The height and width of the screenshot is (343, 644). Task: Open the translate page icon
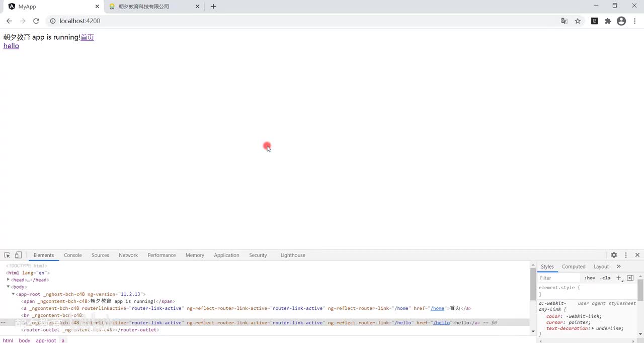tap(564, 21)
